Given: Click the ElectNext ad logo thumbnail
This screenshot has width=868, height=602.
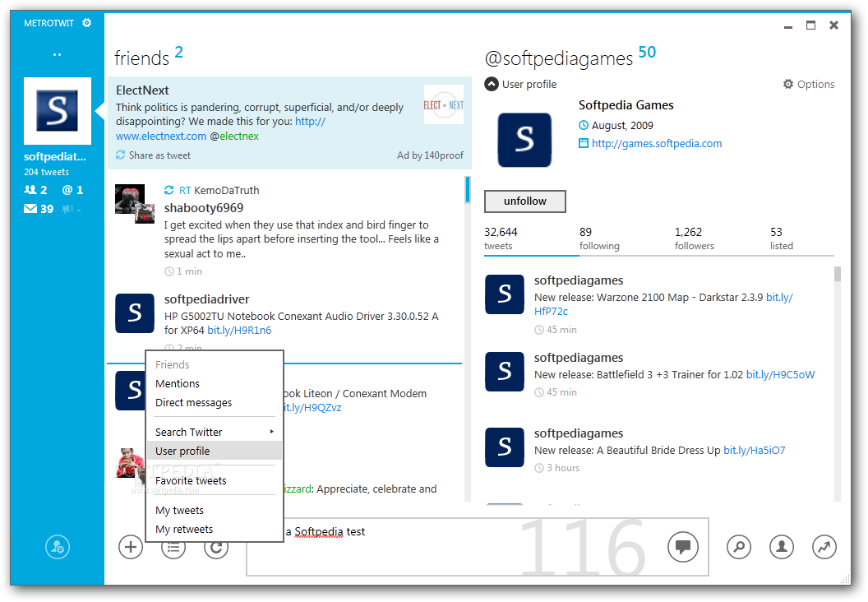Looking at the screenshot, I should (443, 104).
